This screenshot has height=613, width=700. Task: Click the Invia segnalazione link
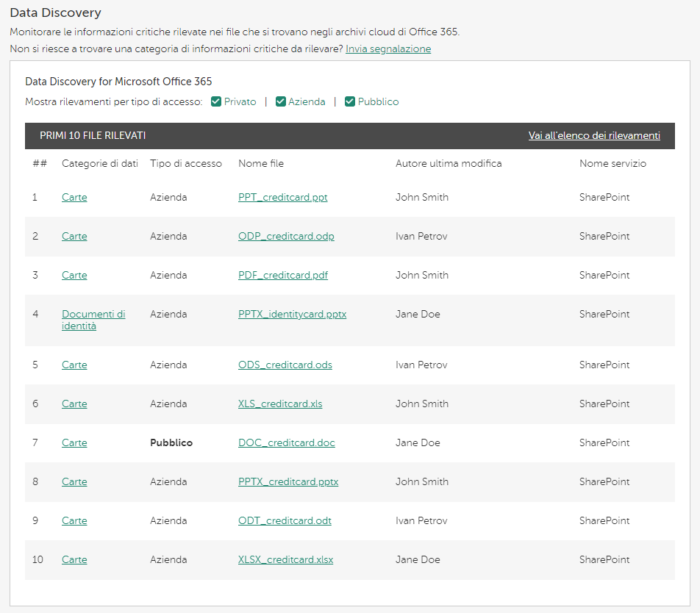pos(388,49)
